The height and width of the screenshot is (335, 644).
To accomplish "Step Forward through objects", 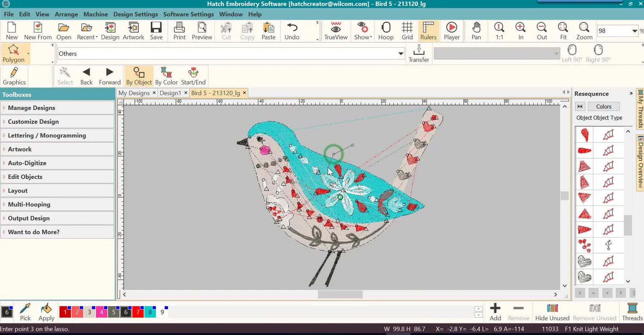I will tap(110, 76).
